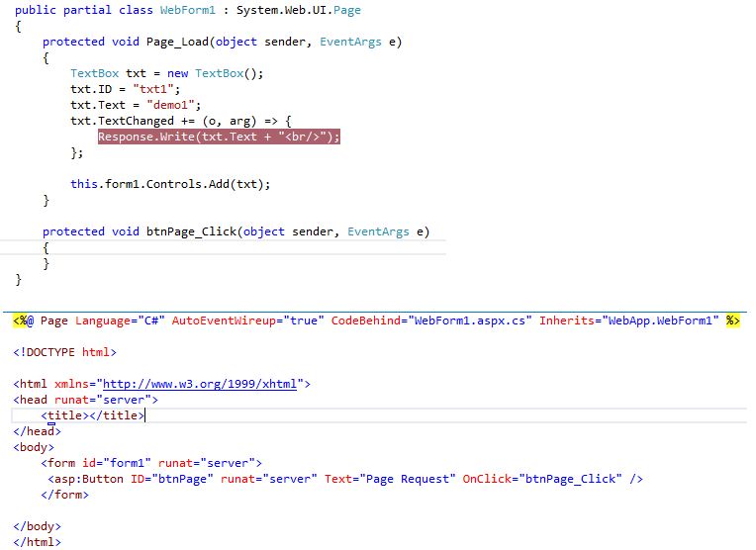Click the closing </body> tag
This screenshot has width=756, height=550.
pos(38,526)
